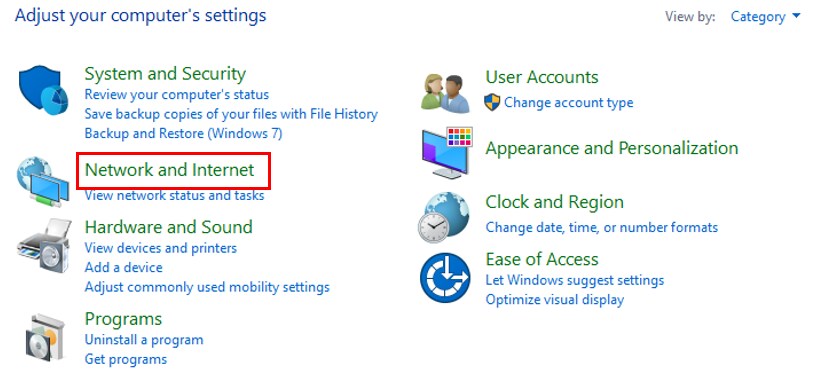Select Uninstall a program link
The image size is (814, 378).
point(144,340)
